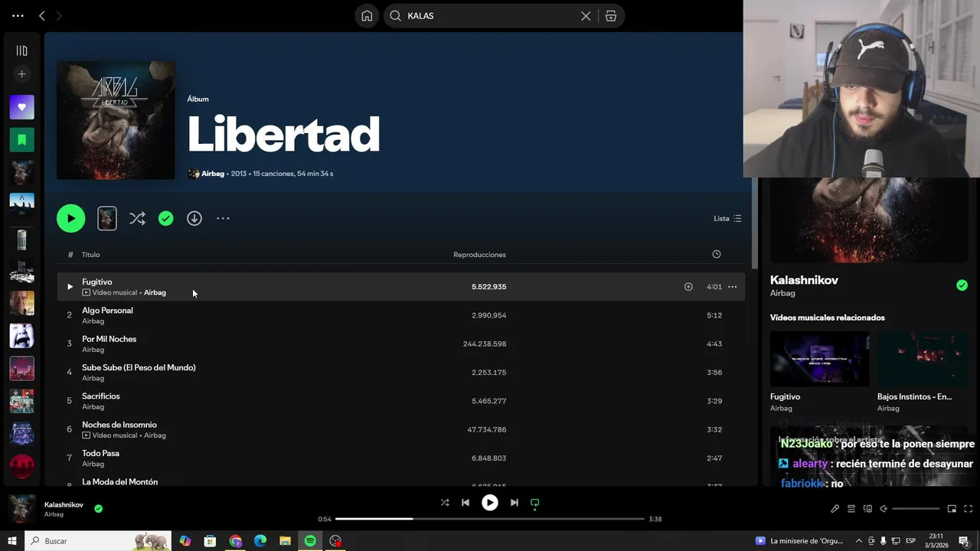
Task: Open Chrome from the taskbar
Action: pos(235,541)
